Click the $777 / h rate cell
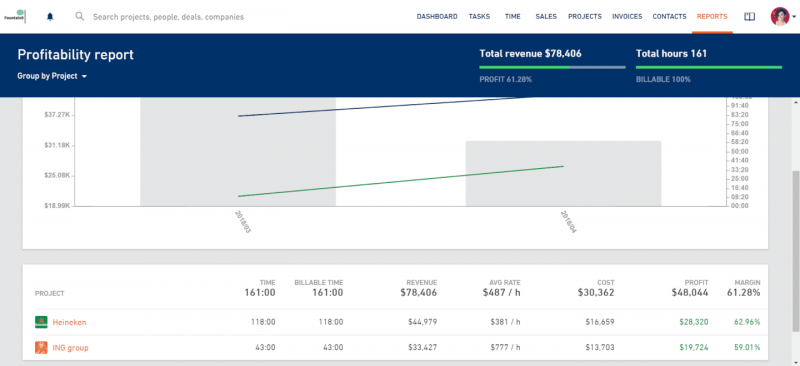Screen dimensions: 800x366 click(x=505, y=348)
